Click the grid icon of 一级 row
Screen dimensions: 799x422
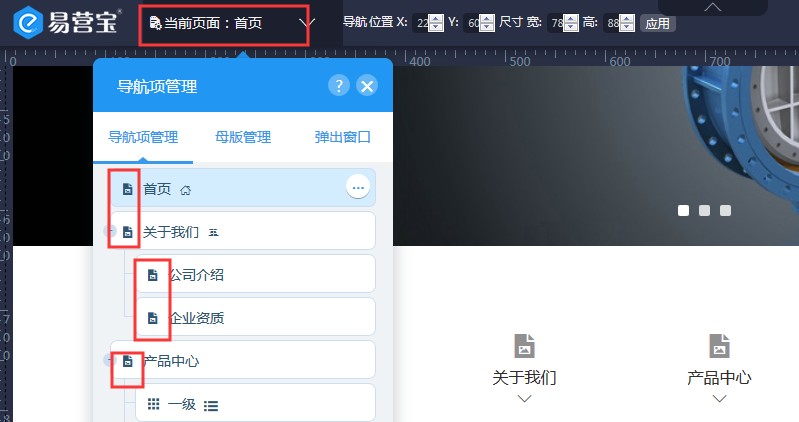click(153, 404)
